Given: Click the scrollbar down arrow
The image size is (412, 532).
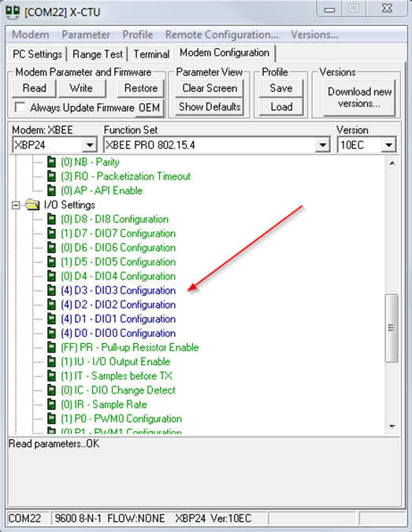Looking at the screenshot, I should (x=392, y=427).
